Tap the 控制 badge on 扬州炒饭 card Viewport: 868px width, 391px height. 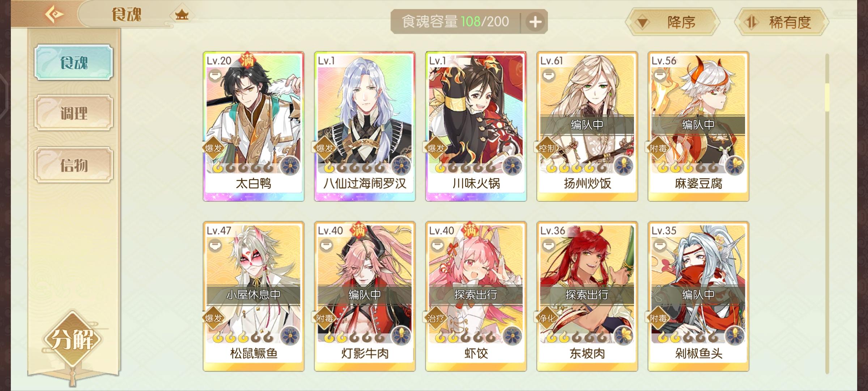(x=546, y=148)
